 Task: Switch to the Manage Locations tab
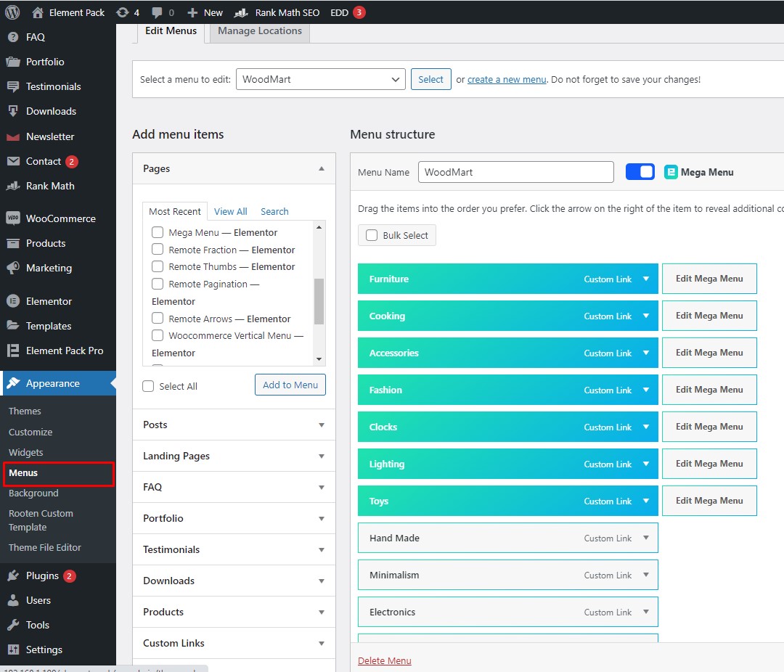pos(259,30)
